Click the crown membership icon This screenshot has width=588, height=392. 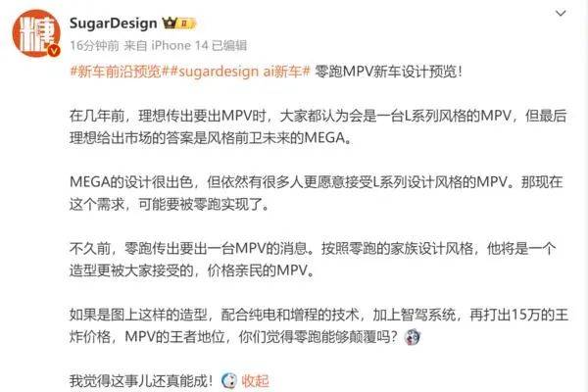[x=170, y=24]
